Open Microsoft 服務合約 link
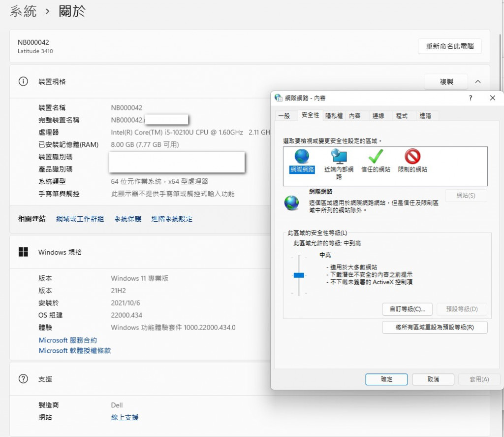The height and width of the screenshot is (437, 504). (68, 340)
